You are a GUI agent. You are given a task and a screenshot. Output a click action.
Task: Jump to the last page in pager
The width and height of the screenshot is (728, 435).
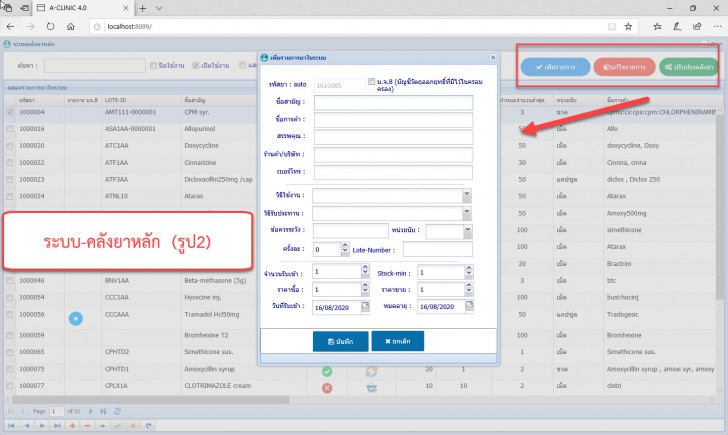[103, 411]
